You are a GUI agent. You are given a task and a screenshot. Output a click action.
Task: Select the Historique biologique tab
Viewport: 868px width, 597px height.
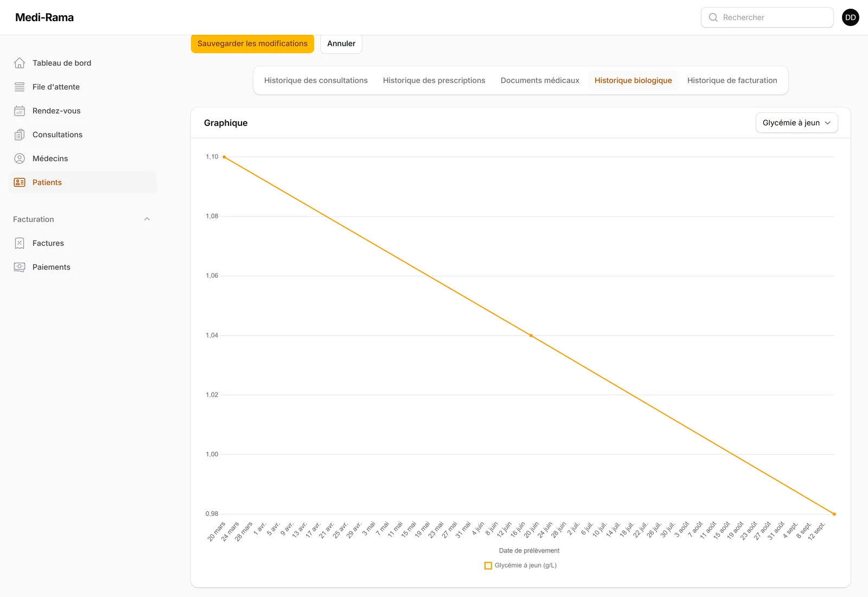(x=633, y=80)
